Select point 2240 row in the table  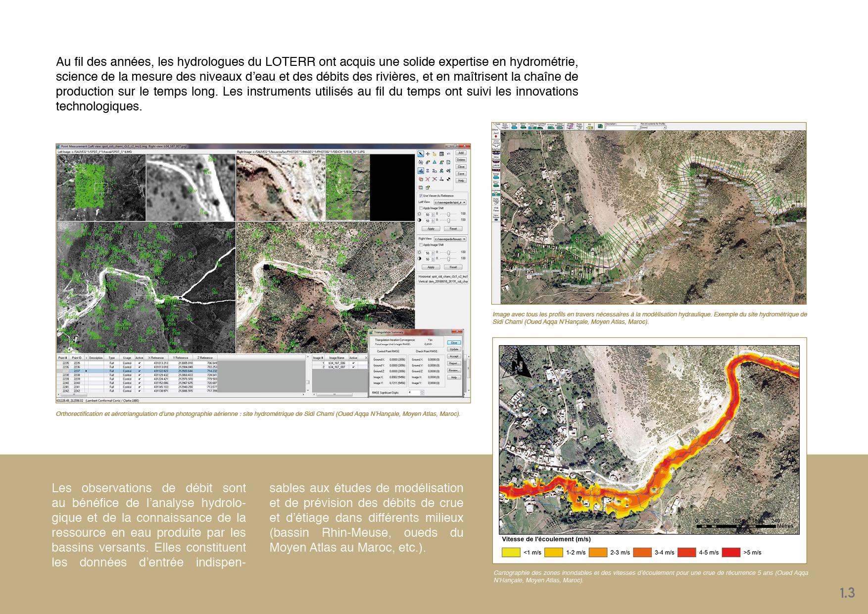click(x=77, y=383)
